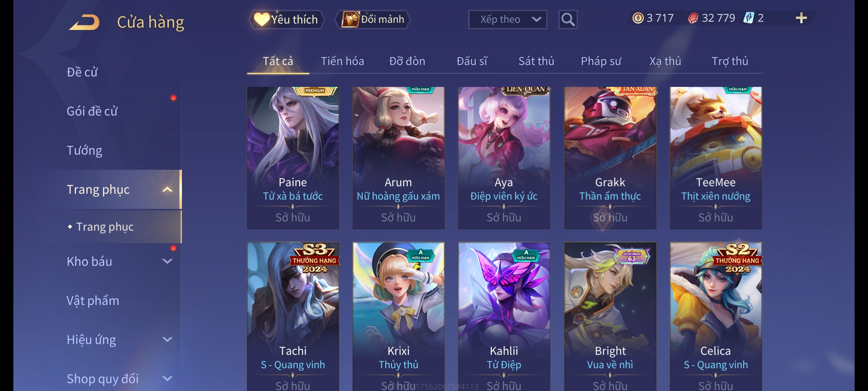This screenshot has height=391, width=868.
Task: Select the Pháp sư tab
Action: pyautogui.click(x=601, y=61)
